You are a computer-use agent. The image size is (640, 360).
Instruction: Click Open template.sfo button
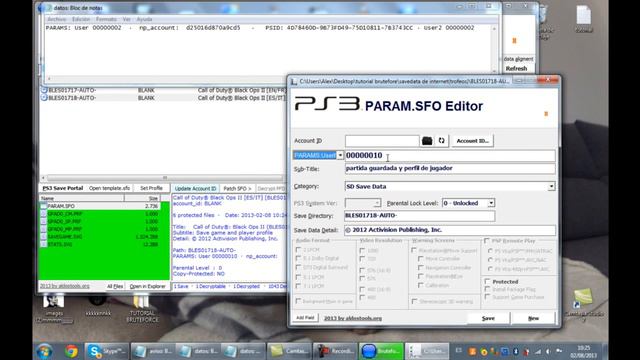coord(109,188)
